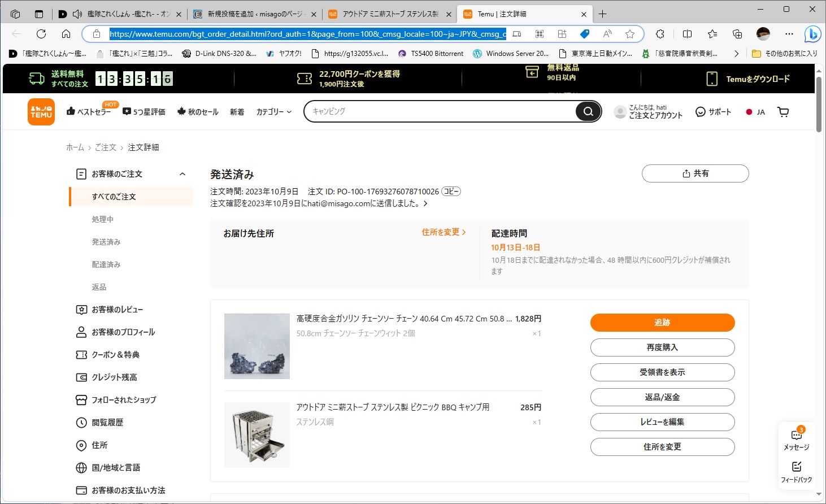Open mini wood stove product thumbnail

tap(257, 435)
